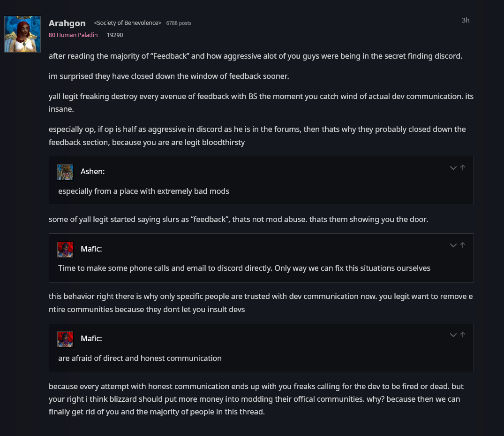The width and height of the screenshot is (504, 436).
Task: Open Arahgon's profile via username
Action: pyautogui.click(x=67, y=23)
